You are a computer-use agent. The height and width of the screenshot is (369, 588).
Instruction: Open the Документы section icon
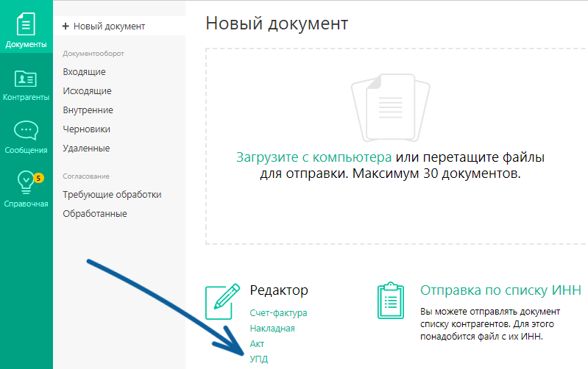[26, 24]
